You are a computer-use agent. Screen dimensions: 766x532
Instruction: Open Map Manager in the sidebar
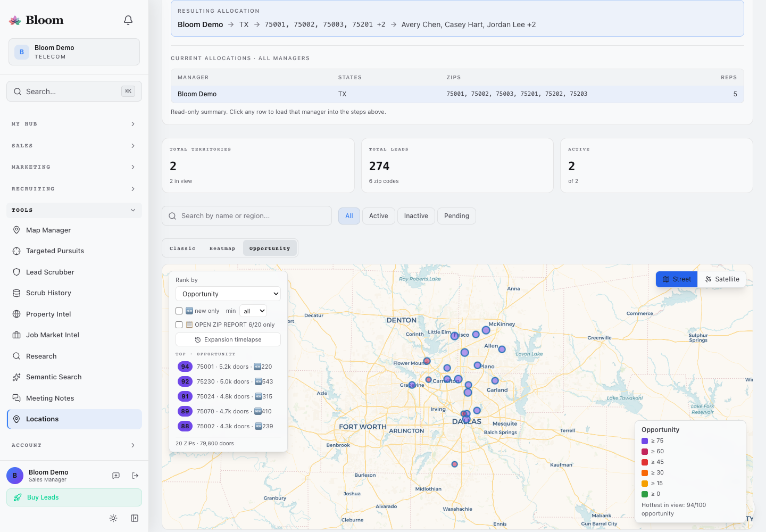pos(74,230)
